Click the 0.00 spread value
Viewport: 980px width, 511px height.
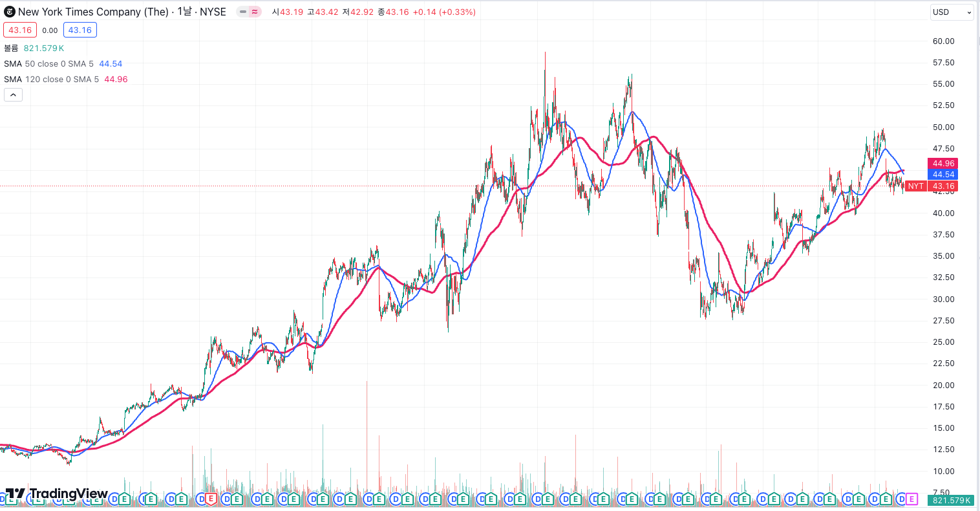[x=50, y=30]
